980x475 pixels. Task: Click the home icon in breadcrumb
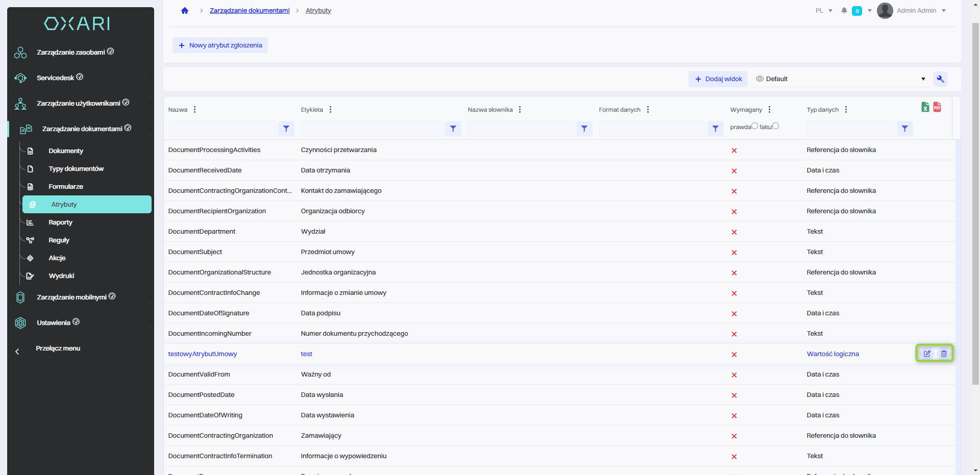185,11
